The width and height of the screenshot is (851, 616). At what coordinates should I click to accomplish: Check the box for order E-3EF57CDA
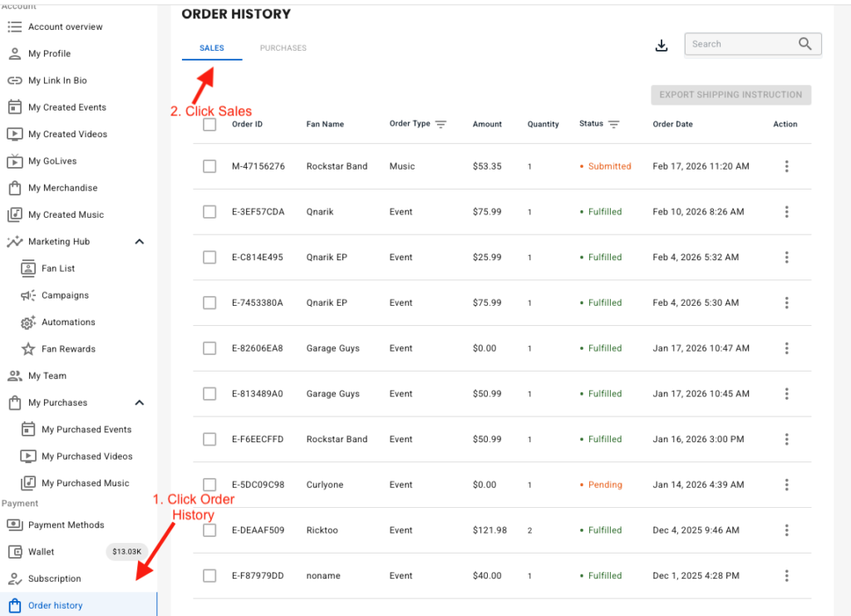click(209, 212)
